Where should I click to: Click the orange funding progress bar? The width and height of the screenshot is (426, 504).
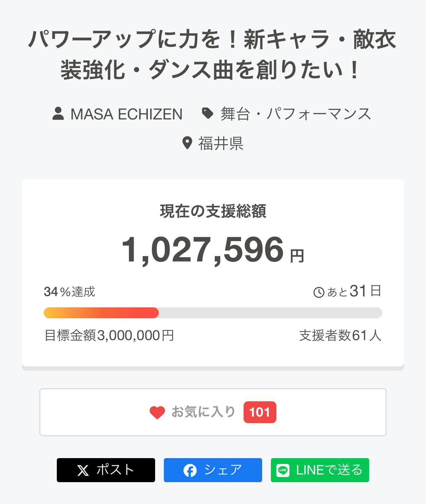pos(101,313)
